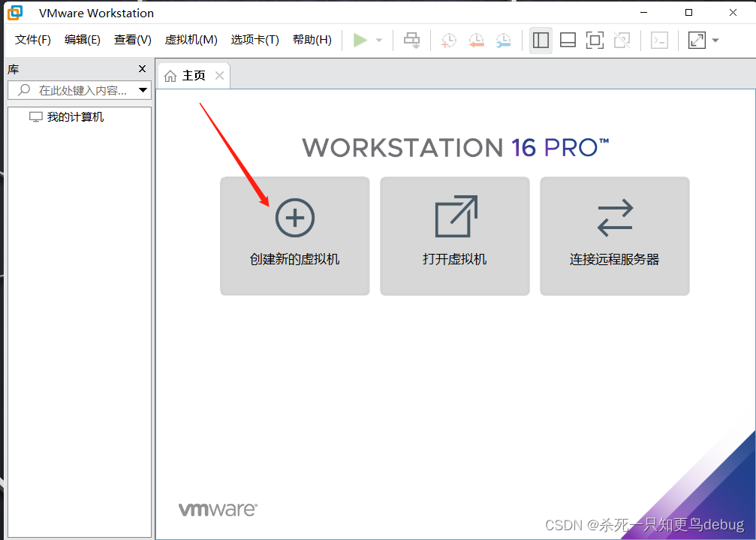
Task: Click the green power-on play icon
Action: pyautogui.click(x=360, y=41)
